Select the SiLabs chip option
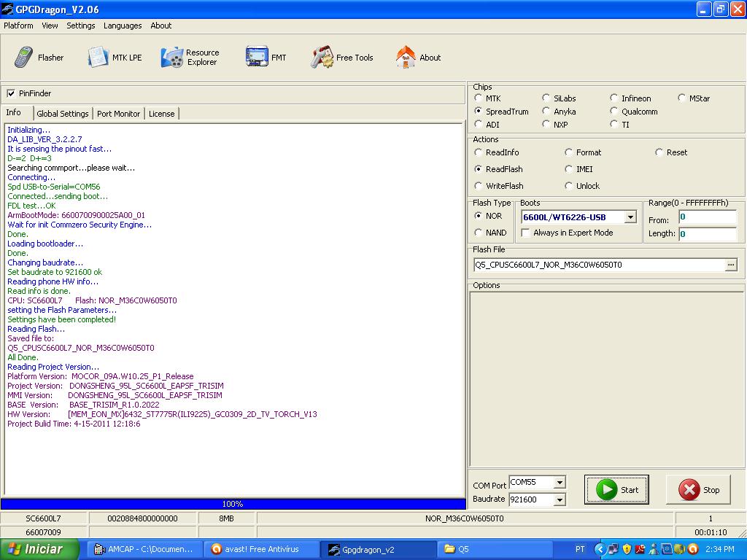Image resolution: width=747 pixels, height=560 pixels. tap(546, 98)
